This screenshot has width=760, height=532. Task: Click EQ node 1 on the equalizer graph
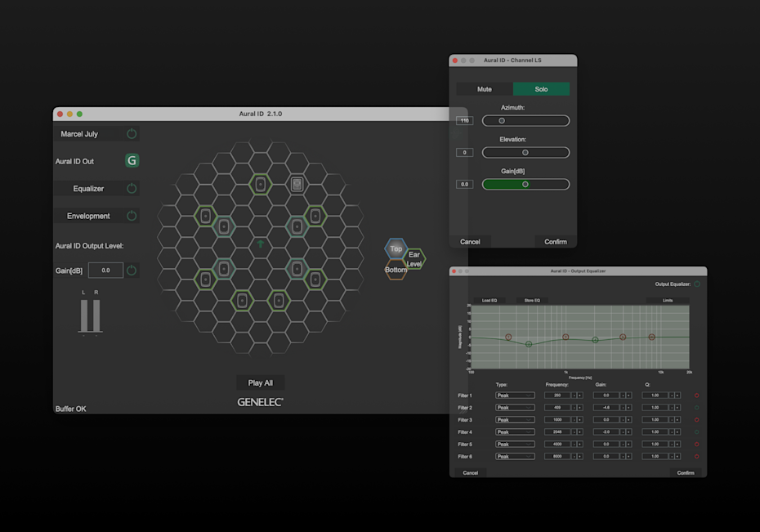pos(508,337)
